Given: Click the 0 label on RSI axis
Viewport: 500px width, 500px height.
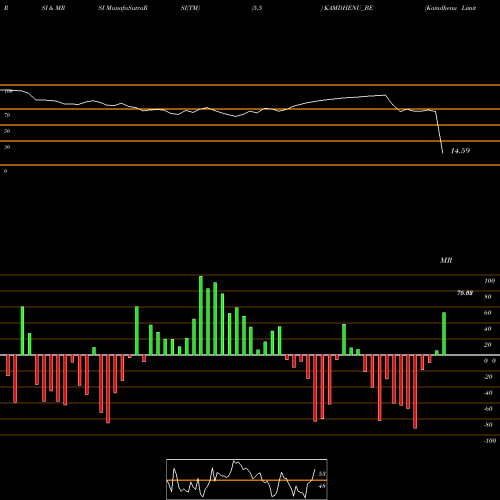Looking at the screenshot, I should [x=5, y=171].
